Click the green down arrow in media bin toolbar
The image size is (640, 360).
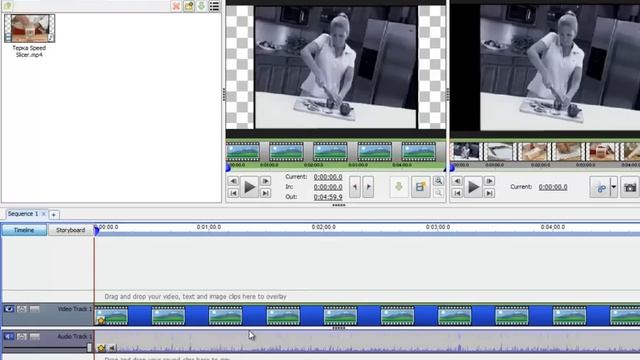click(x=201, y=6)
